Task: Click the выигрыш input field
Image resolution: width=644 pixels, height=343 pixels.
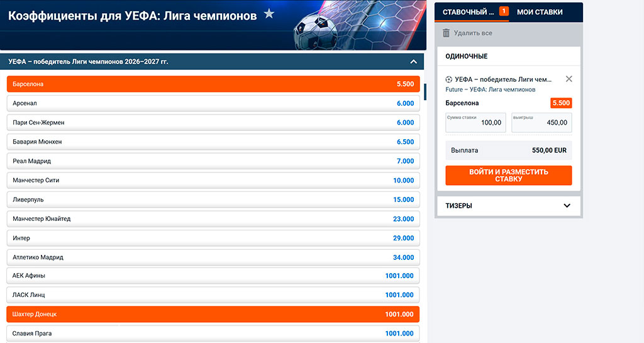Action: point(541,123)
